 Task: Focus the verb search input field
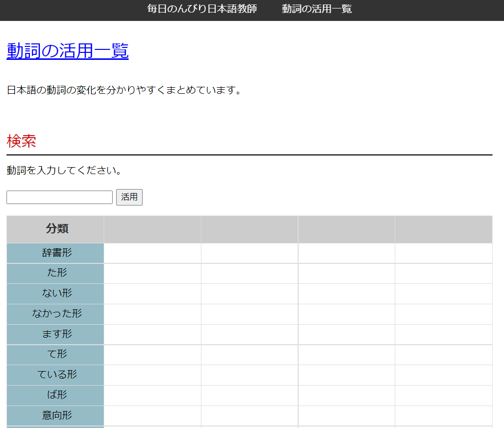(x=59, y=197)
